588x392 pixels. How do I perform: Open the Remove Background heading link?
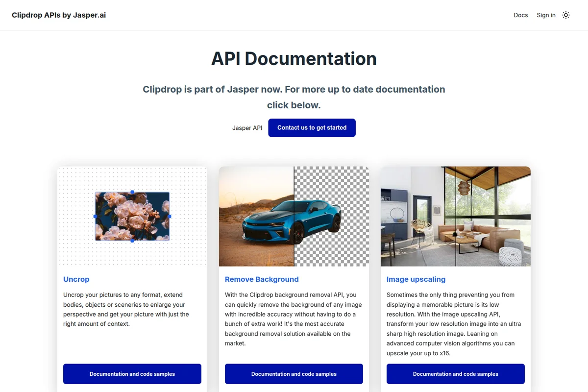(x=262, y=279)
